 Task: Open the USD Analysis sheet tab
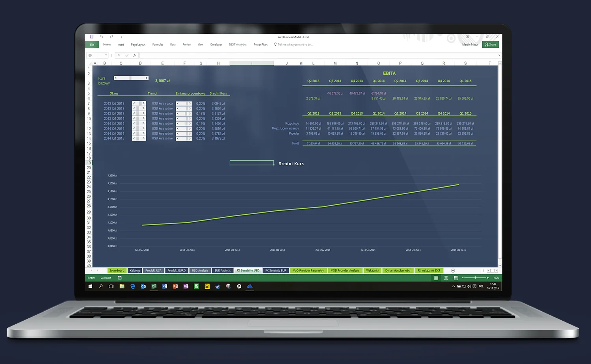tap(200, 271)
